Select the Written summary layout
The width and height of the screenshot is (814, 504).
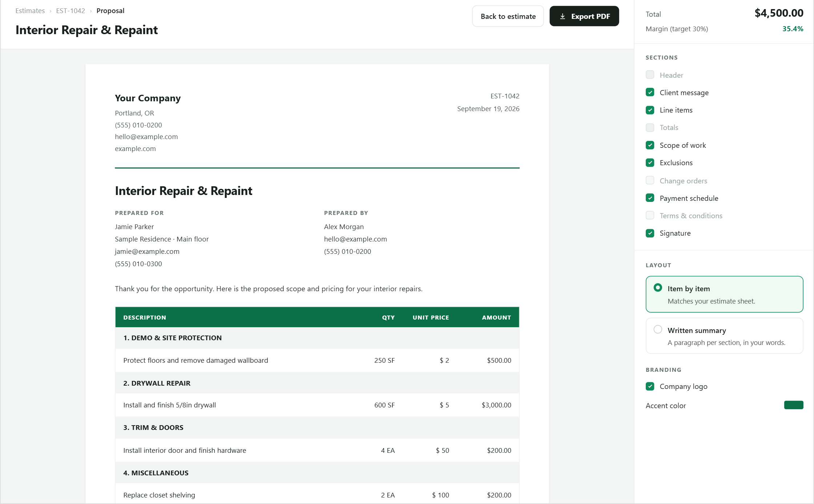(724, 336)
